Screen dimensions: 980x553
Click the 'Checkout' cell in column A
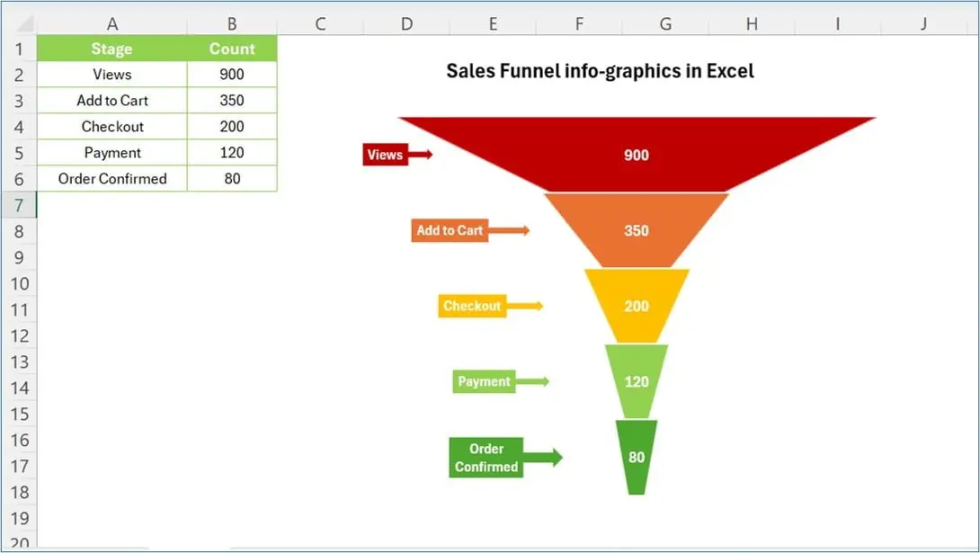(x=111, y=127)
